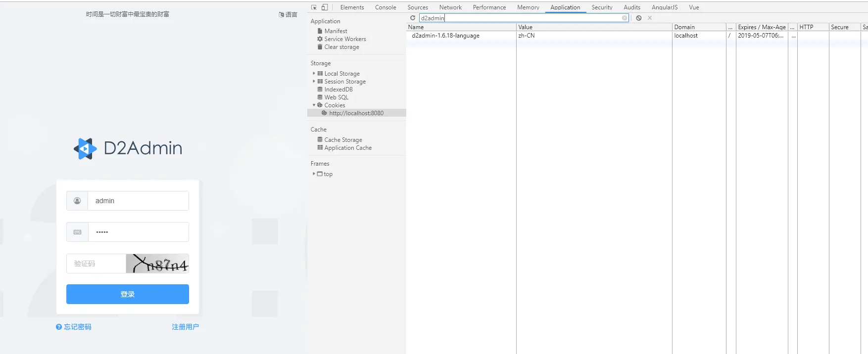Sort cookies by the Name column header

[461, 27]
